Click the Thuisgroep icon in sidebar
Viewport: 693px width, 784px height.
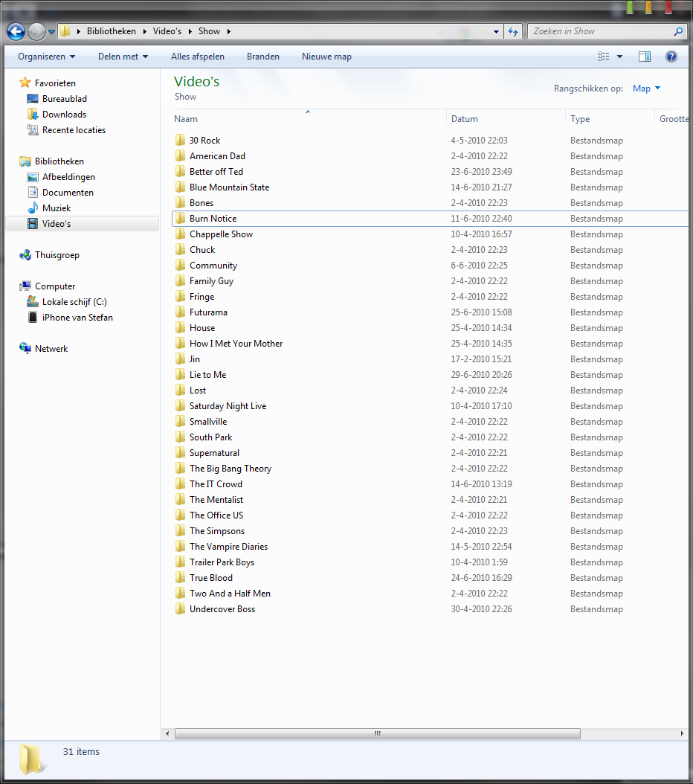[25, 255]
